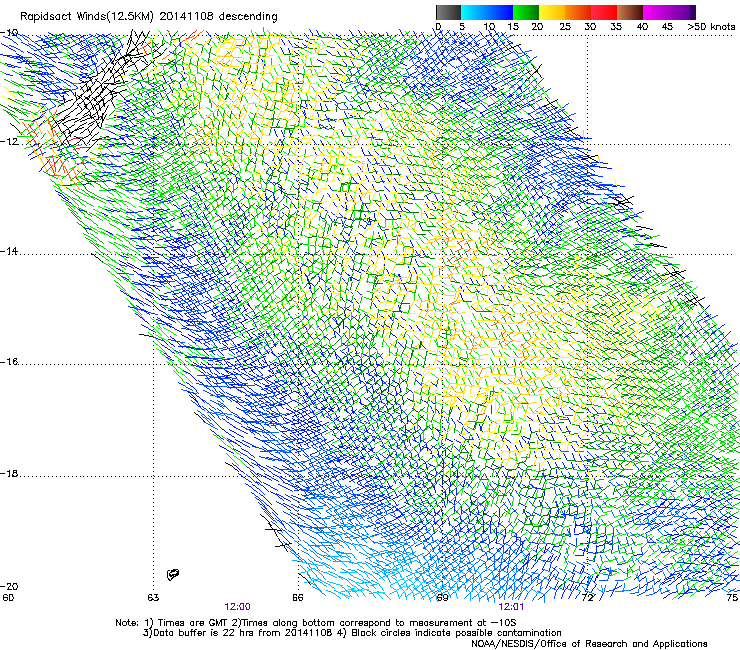Click the small island outline near 63E
This screenshot has width=740, height=650.
pyautogui.click(x=173, y=574)
